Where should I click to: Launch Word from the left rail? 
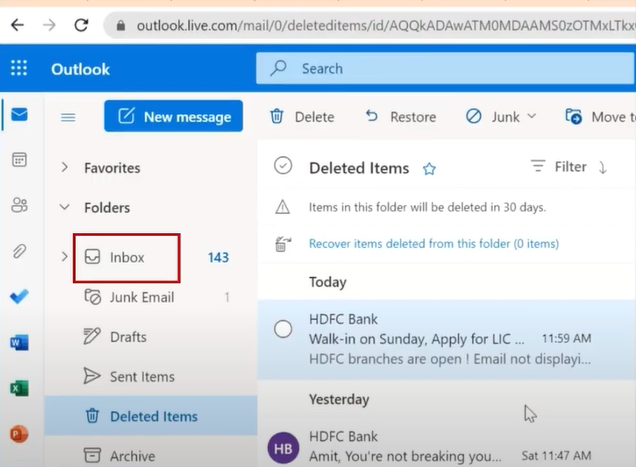(x=19, y=342)
